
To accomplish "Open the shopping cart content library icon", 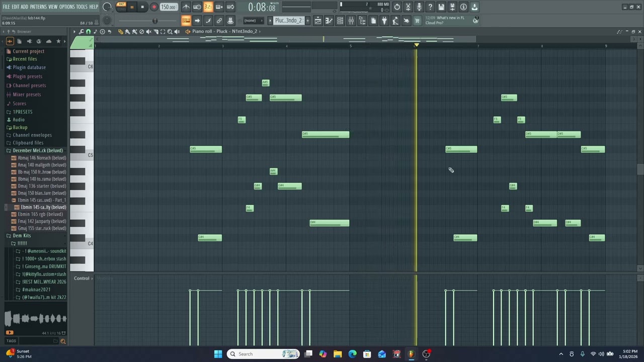I will pyautogui.click(x=417, y=21).
